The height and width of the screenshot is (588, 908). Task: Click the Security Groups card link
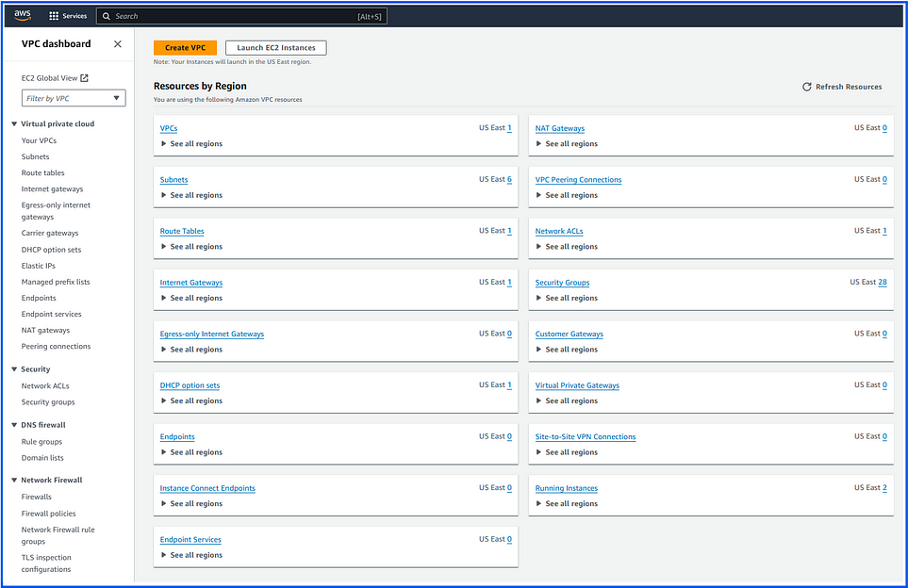coord(562,283)
